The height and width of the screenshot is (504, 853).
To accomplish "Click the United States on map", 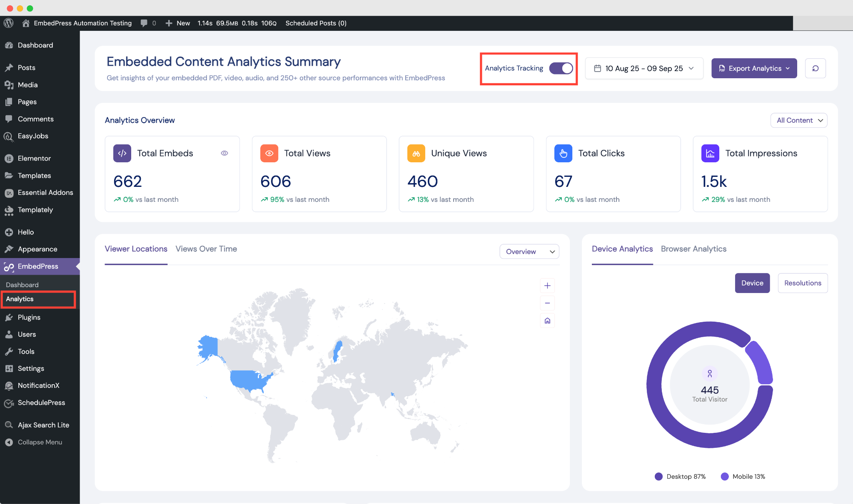I will (x=249, y=381).
